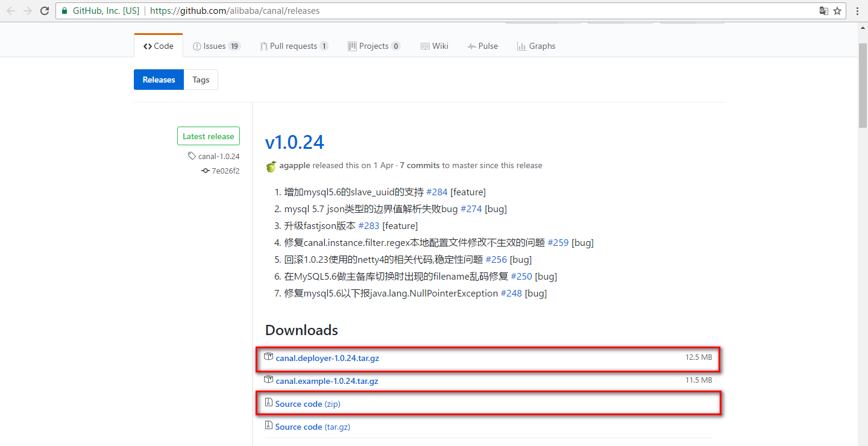
Task: Click the tag icon beside canal-1.0.24
Action: 192,156
